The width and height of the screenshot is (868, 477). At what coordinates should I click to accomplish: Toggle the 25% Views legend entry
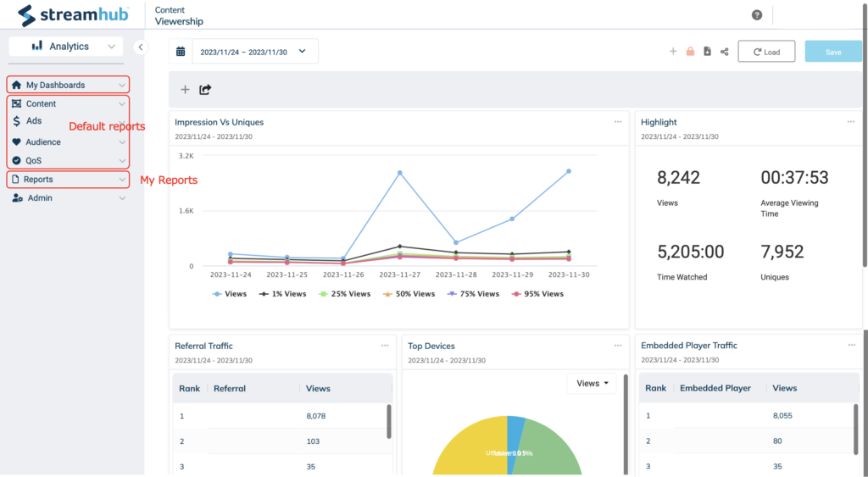pos(344,294)
